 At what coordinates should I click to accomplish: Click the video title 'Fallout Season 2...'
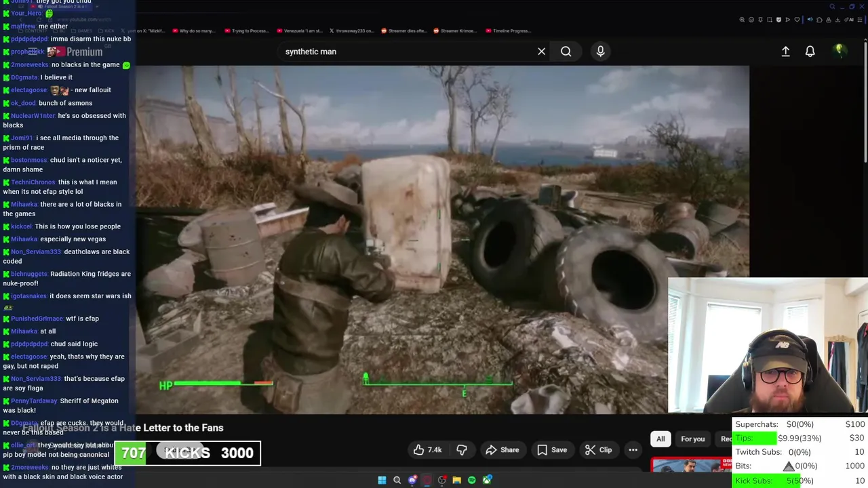[123, 428]
